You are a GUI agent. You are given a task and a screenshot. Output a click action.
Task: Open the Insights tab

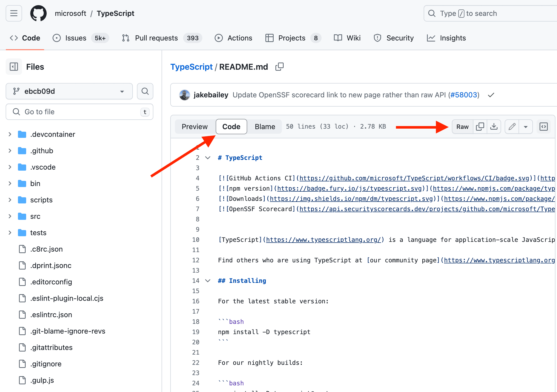(446, 38)
